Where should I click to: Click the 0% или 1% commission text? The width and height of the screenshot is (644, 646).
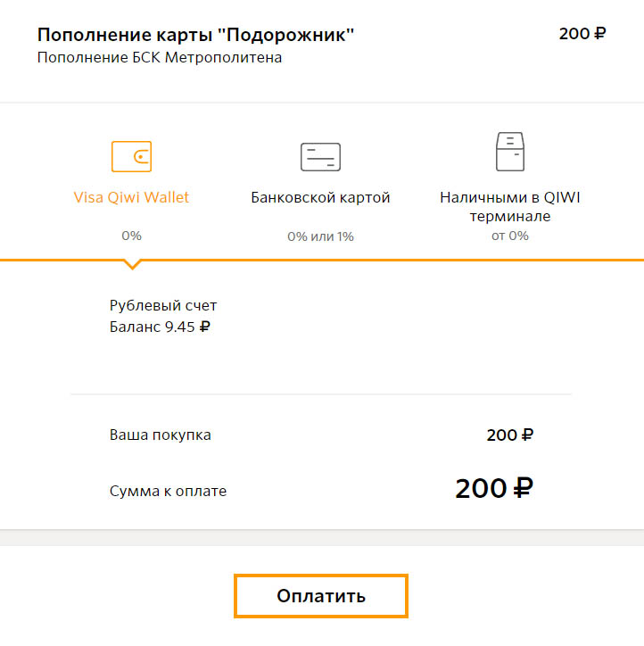coord(320,236)
